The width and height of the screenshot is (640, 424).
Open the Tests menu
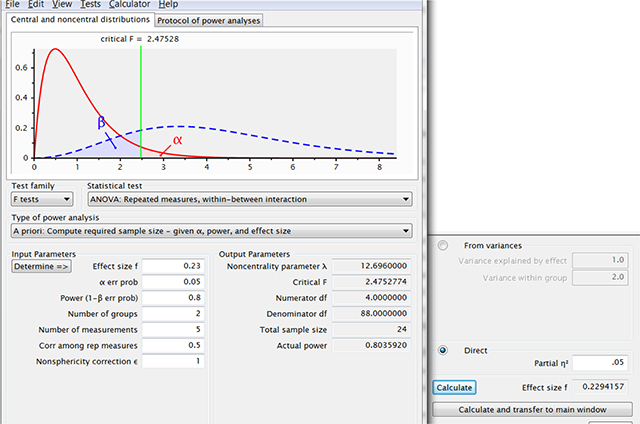point(92,5)
